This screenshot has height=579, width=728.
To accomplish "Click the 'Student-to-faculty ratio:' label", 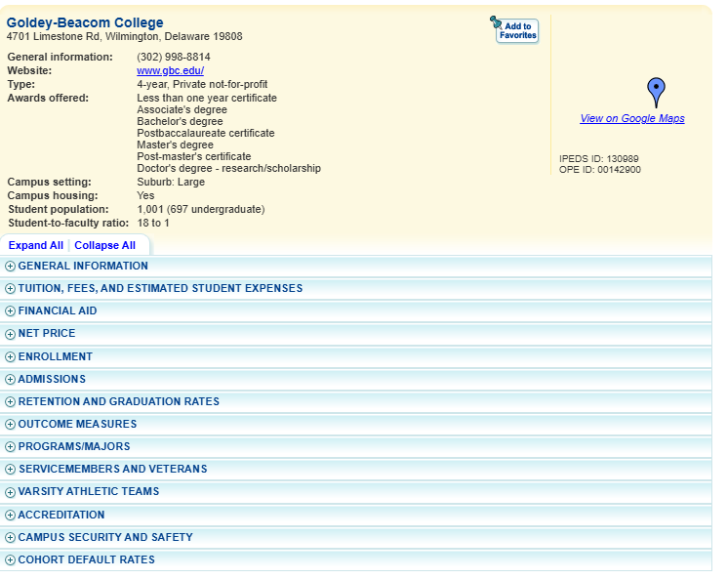I will click(x=68, y=223).
